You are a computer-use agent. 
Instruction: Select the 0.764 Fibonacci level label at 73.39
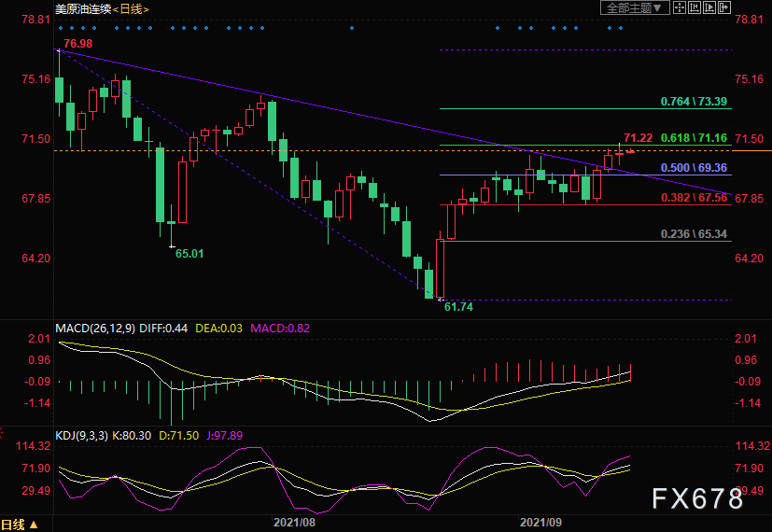coord(693,101)
